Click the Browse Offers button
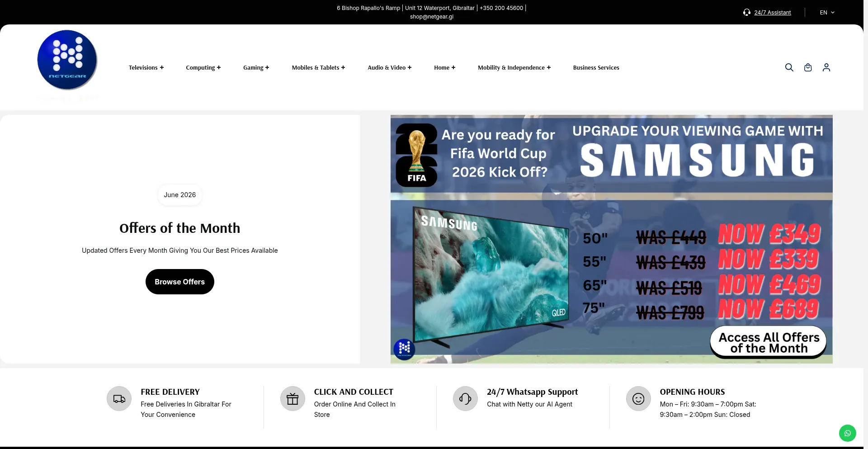Screen dimensions: 868x449 coord(180,282)
